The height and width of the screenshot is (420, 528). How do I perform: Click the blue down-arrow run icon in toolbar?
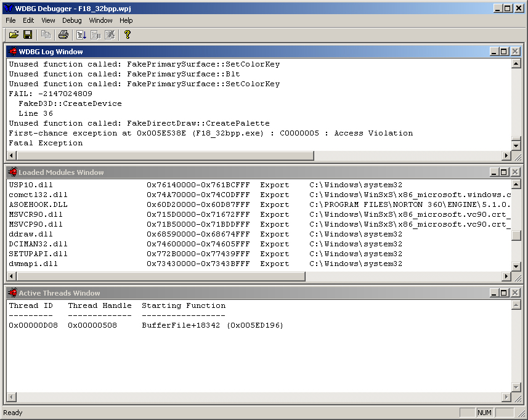(x=81, y=34)
